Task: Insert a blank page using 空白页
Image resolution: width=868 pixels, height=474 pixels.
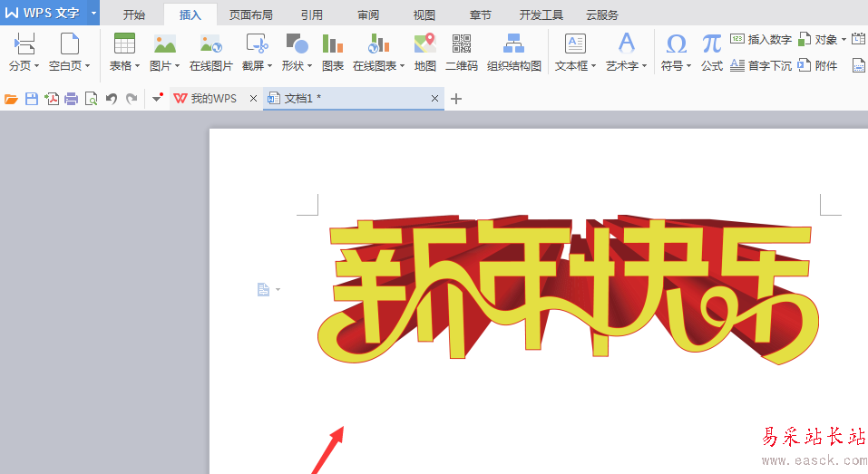Action: (x=69, y=44)
